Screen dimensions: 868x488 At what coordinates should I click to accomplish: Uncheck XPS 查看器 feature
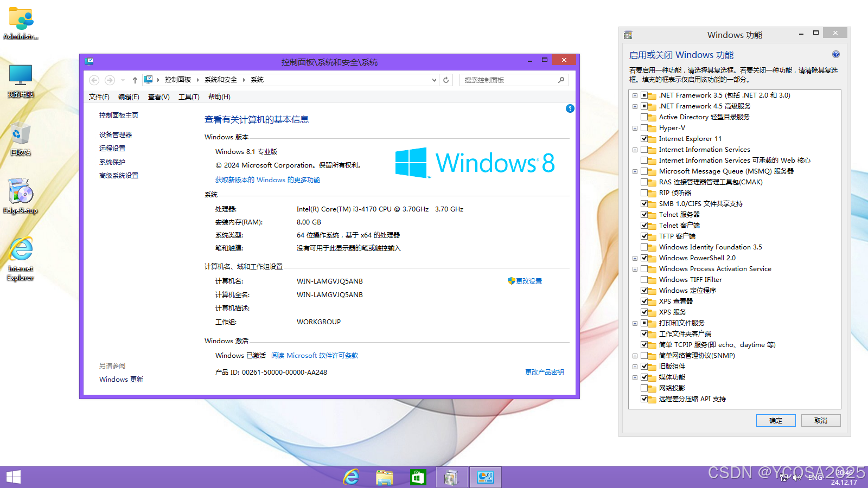coord(644,301)
